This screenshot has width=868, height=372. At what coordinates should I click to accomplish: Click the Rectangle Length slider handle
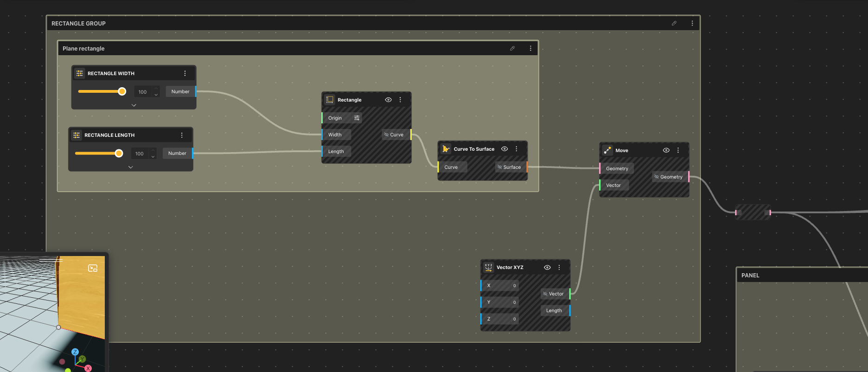[119, 154]
